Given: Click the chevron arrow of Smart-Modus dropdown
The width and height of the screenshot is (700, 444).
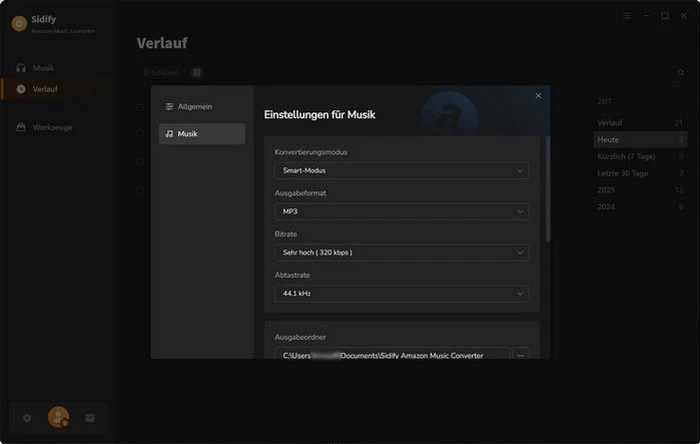Looking at the screenshot, I should pos(520,170).
